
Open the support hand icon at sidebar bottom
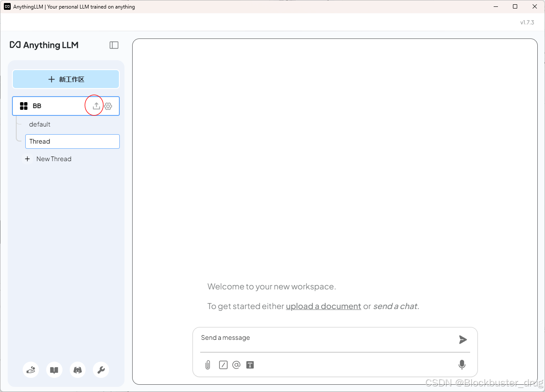point(31,370)
